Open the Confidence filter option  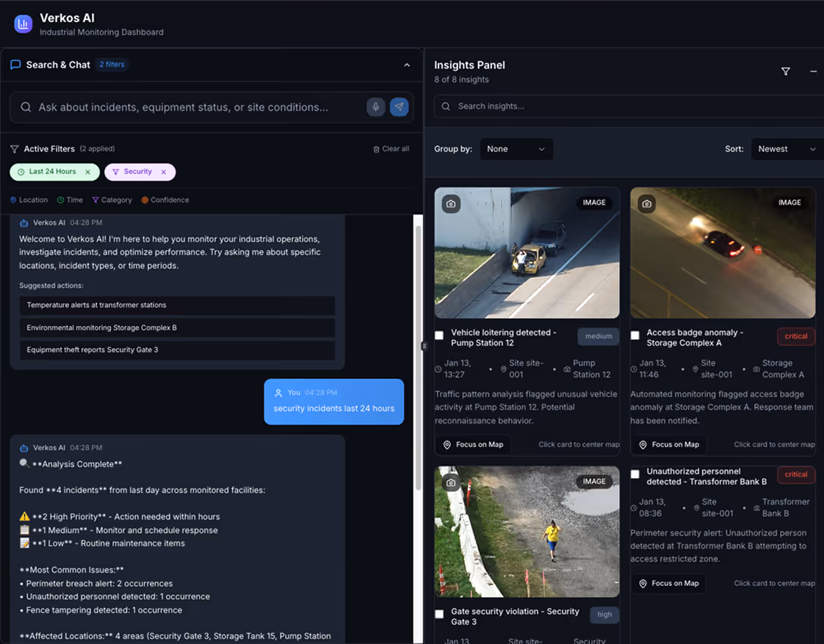(165, 200)
